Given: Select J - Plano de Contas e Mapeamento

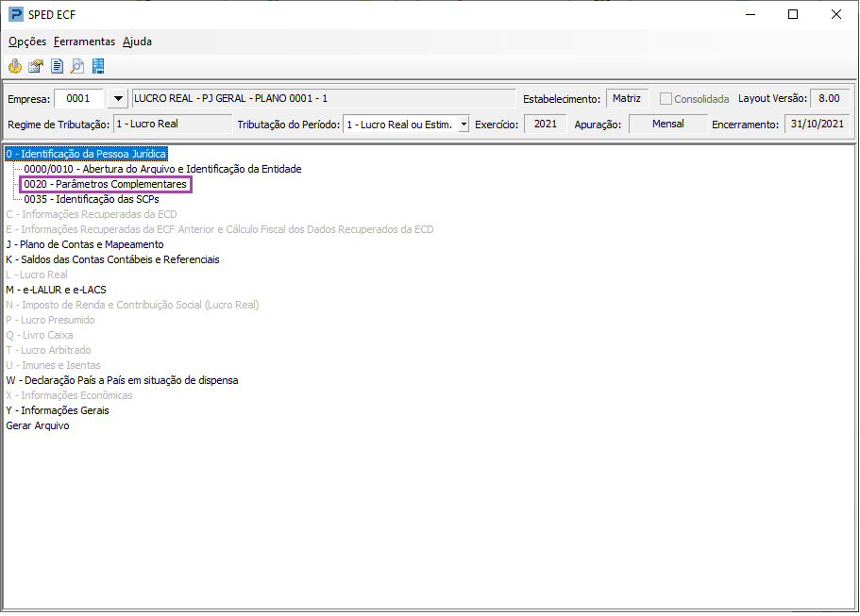Looking at the screenshot, I should [x=85, y=245].
